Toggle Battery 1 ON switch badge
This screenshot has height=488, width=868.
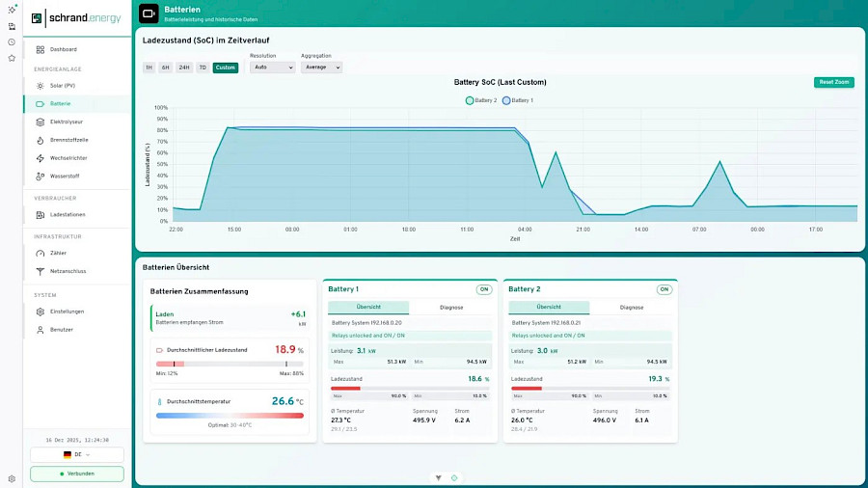click(x=484, y=289)
